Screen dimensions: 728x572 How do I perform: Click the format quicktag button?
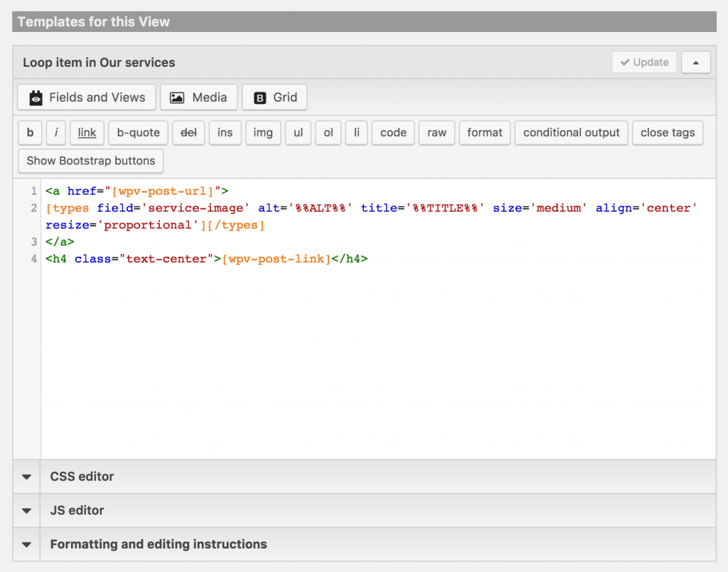(x=485, y=133)
